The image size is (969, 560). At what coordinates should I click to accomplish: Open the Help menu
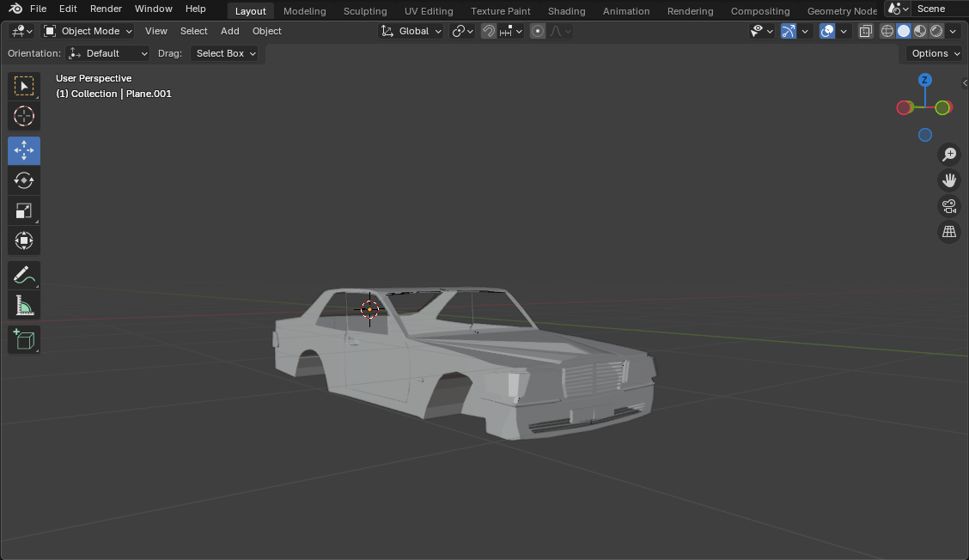tap(195, 9)
